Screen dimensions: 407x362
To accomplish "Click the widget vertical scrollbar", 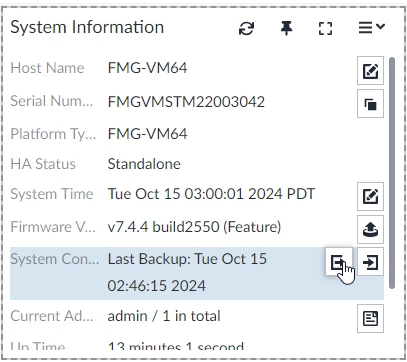I will click(392, 173).
